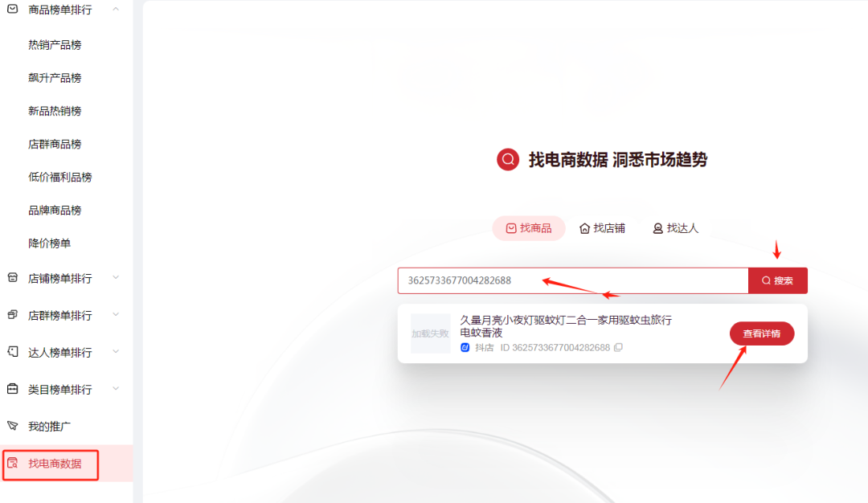
Task: Switch to the 找达人 tab
Action: [x=676, y=228]
